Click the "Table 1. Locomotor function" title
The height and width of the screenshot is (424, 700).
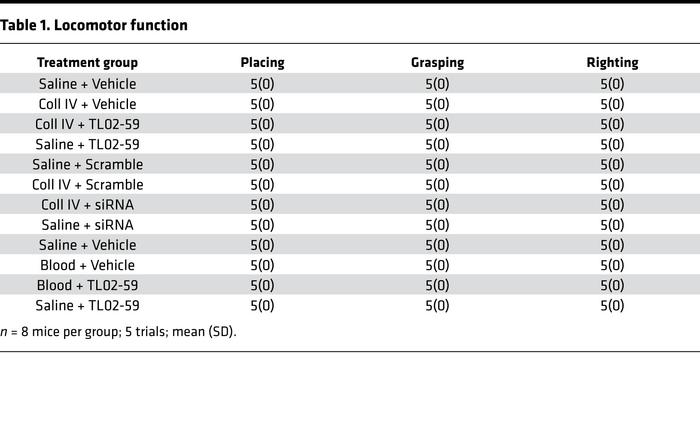pos(94,25)
